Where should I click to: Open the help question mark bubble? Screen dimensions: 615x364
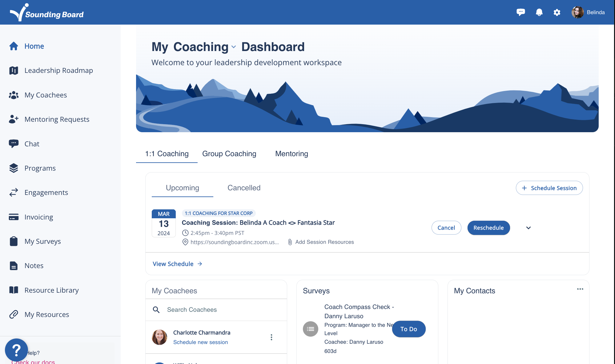click(x=16, y=350)
